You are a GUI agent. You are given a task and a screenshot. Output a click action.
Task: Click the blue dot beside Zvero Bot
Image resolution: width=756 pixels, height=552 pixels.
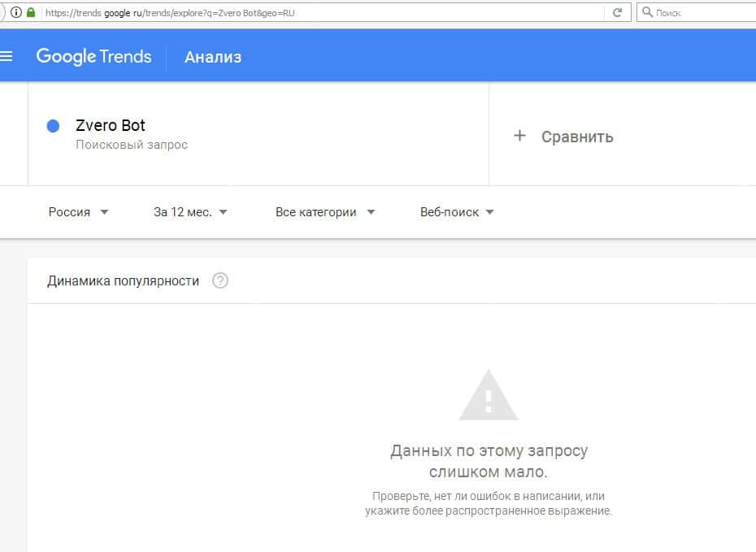point(53,126)
